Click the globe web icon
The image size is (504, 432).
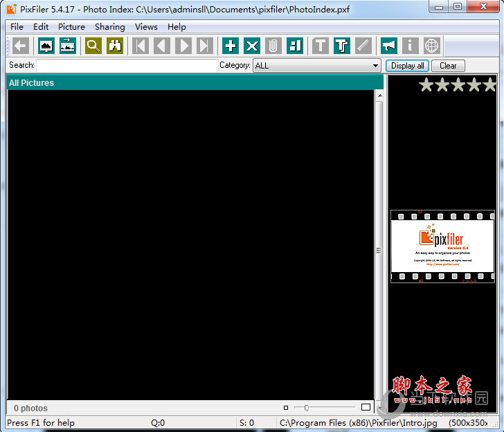click(x=432, y=46)
